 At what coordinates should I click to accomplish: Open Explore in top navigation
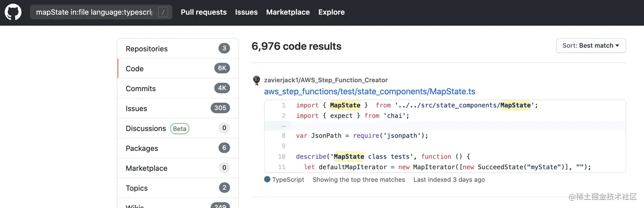click(x=331, y=12)
